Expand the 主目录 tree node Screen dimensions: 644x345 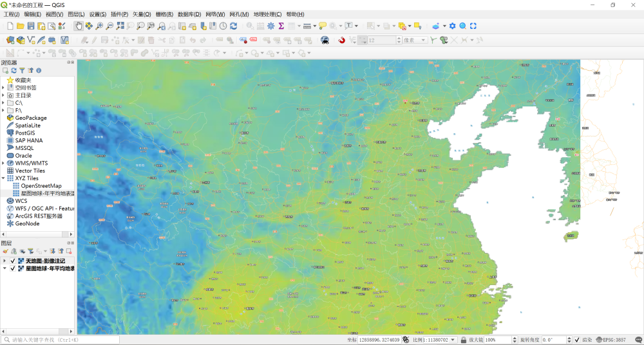(3, 95)
